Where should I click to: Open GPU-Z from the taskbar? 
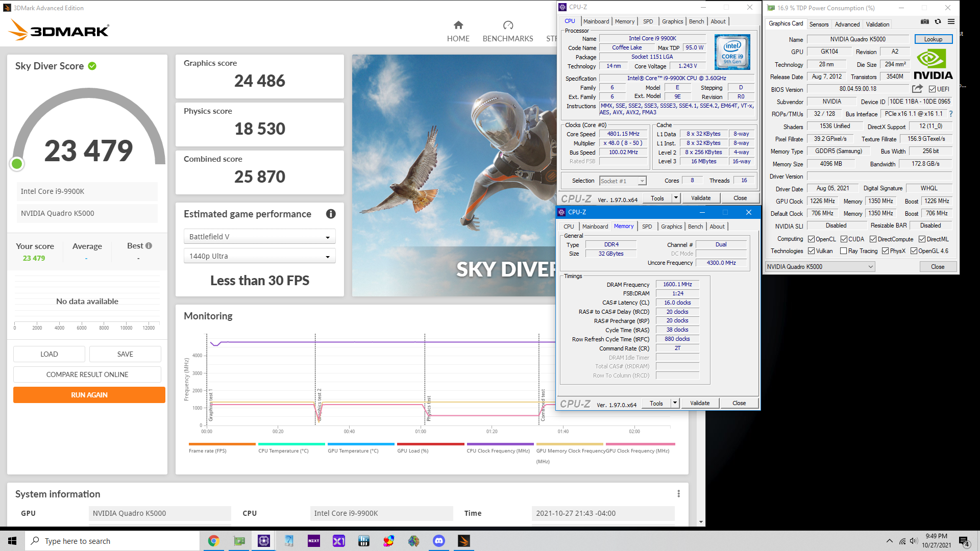tap(239, 541)
